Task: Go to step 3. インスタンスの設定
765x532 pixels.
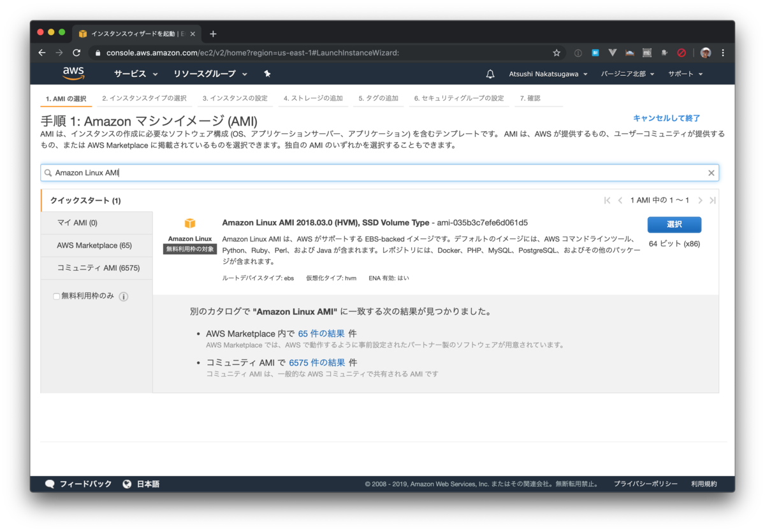Action: click(x=235, y=98)
